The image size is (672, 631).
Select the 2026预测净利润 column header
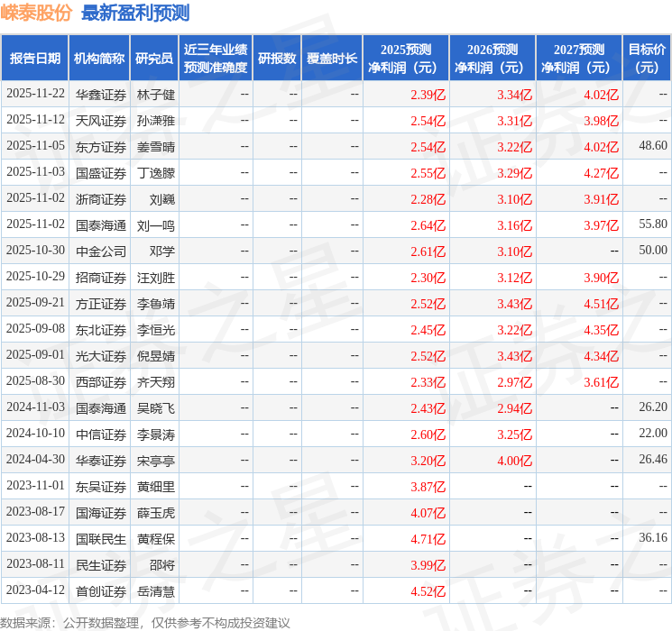(492, 59)
